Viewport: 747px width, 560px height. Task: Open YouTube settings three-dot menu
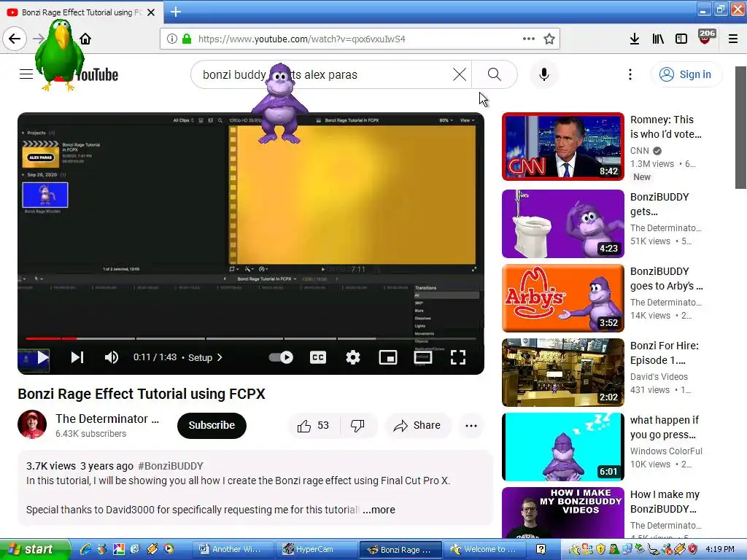point(630,74)
